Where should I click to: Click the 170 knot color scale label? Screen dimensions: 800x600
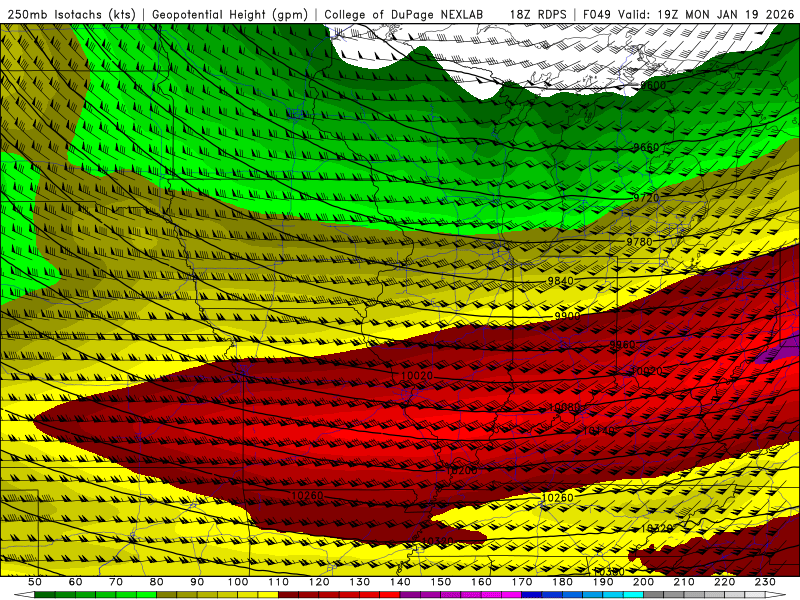coord(522,582)
